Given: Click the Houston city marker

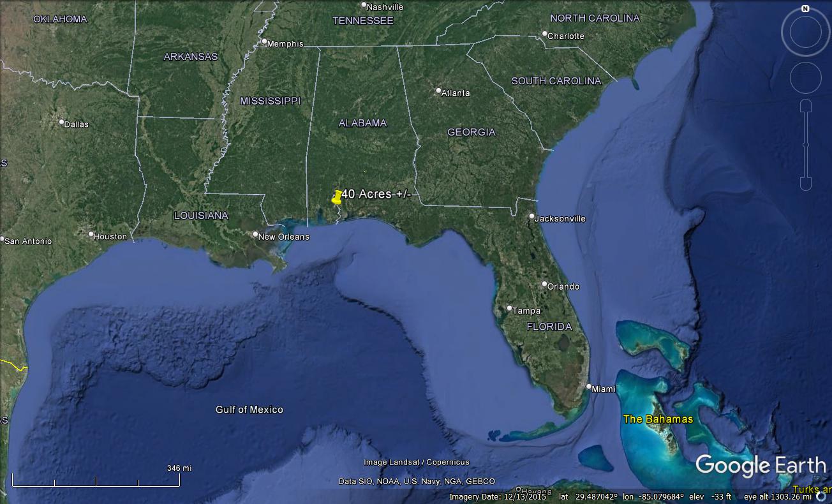Looking at the screenshot, I should click(91, 234).
